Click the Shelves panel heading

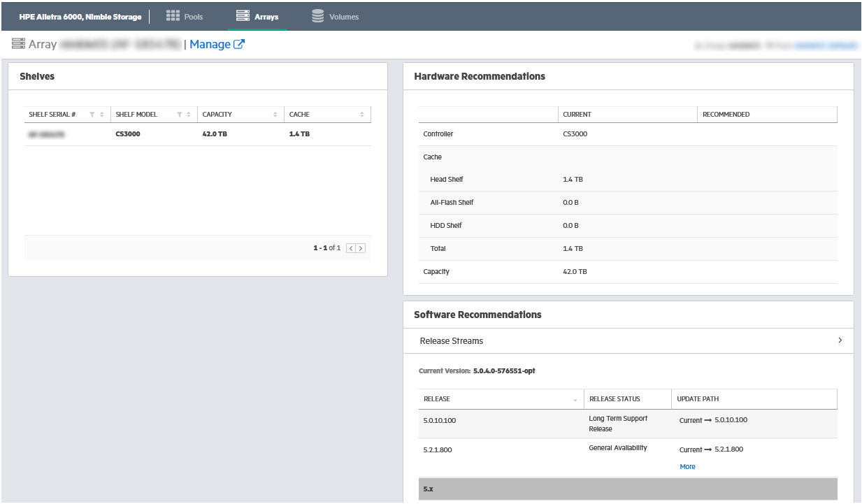pos(37,76)
